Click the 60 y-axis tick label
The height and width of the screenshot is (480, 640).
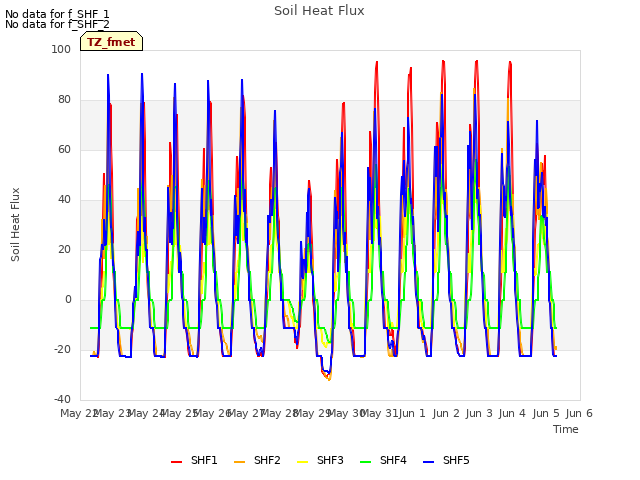click(x=64, y=149)
